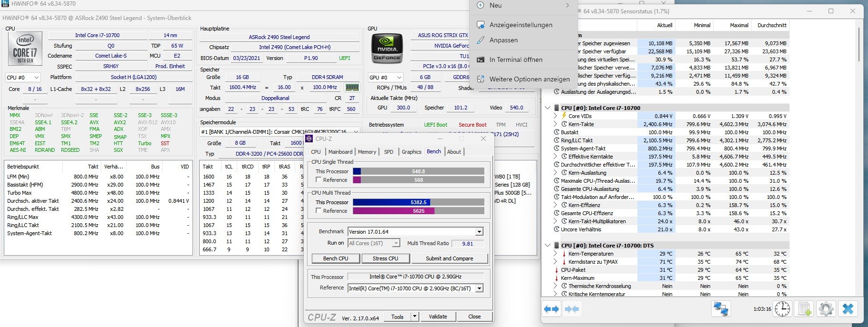868x327 pixels.
Task: Click the Anzeigeeinstellungen monitor icon
Action: [481, 25]
